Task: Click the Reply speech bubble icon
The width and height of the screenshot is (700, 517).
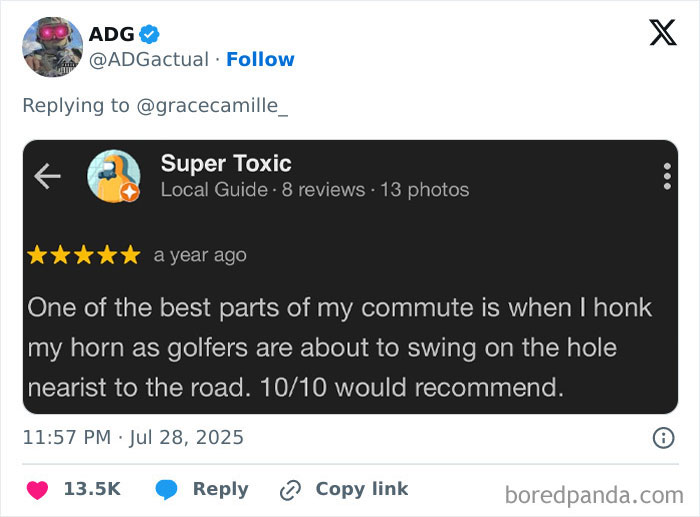Action: 167,489
